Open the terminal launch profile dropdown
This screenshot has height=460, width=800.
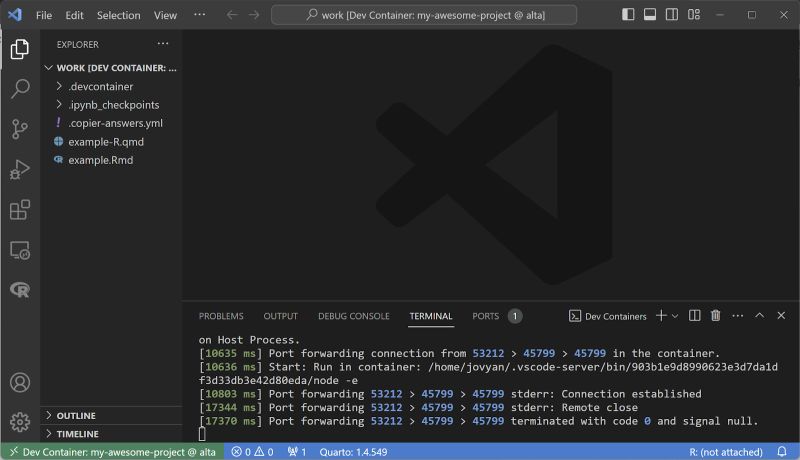coord(675,316)
